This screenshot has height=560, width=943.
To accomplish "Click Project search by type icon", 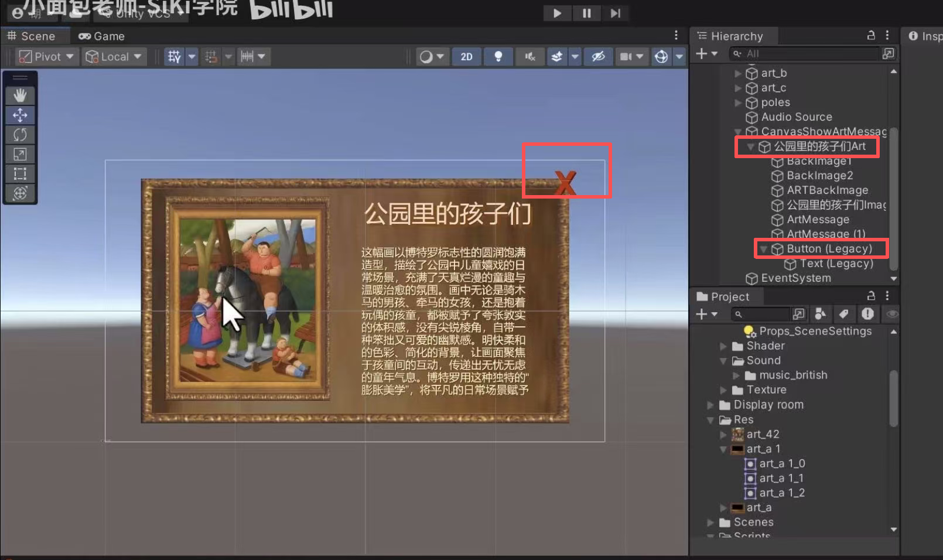I will 821,314.
